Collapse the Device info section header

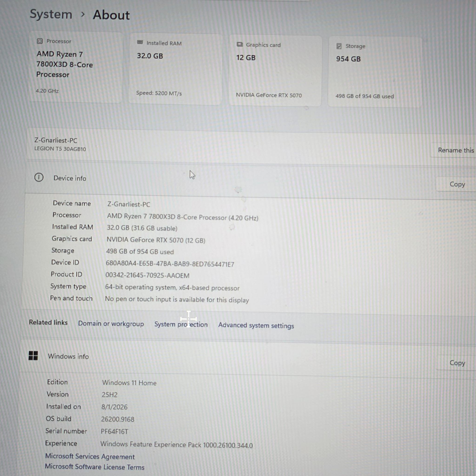[x=250, y=181]
